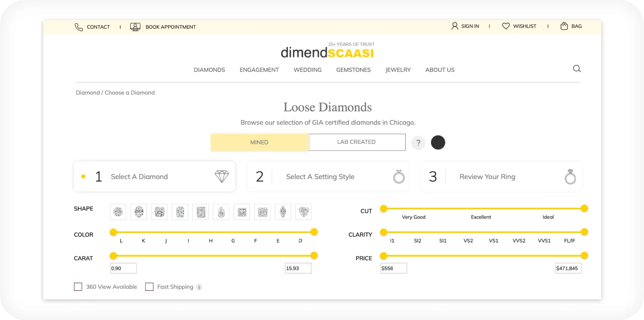This screenshot has width=644, height=320.
Task: Click the Cut slider right handle
Action: tap(584, 208)
